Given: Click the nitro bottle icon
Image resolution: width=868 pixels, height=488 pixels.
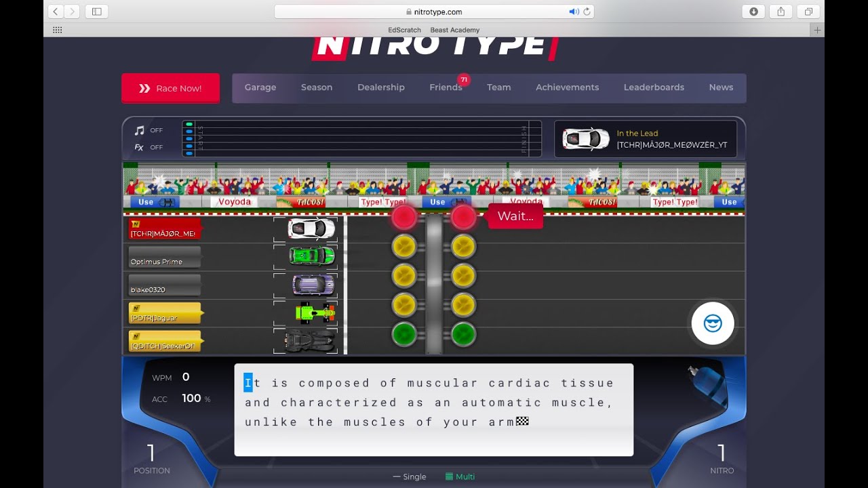Looking at the screenshot, I should [x=707, y=385].
